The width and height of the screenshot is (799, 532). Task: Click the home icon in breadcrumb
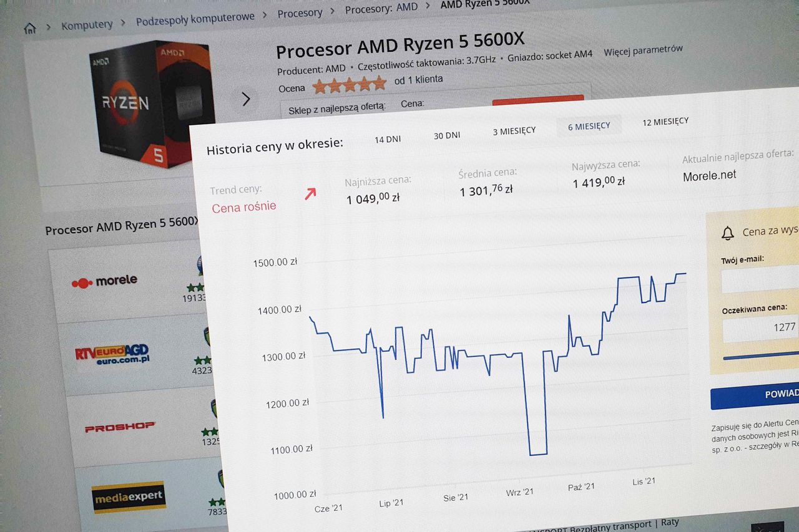click(29, 29)
